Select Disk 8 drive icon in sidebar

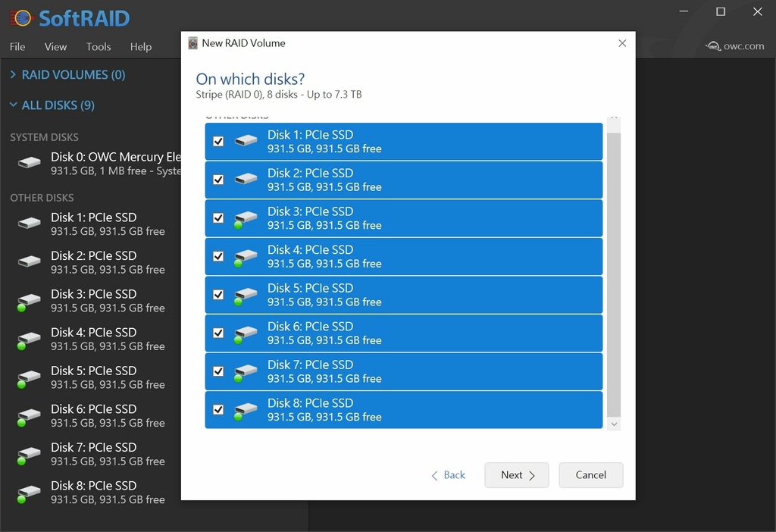30,493
